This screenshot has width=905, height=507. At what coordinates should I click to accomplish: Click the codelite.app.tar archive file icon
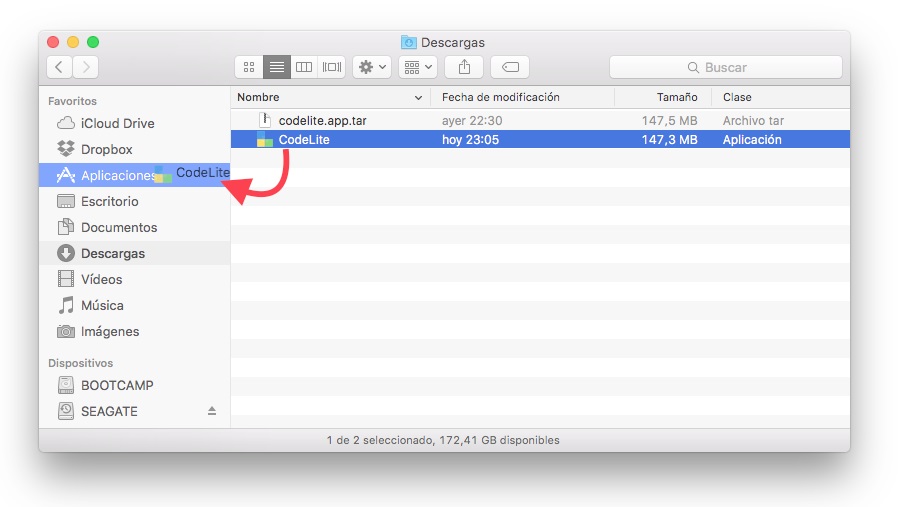coord(265,120)
